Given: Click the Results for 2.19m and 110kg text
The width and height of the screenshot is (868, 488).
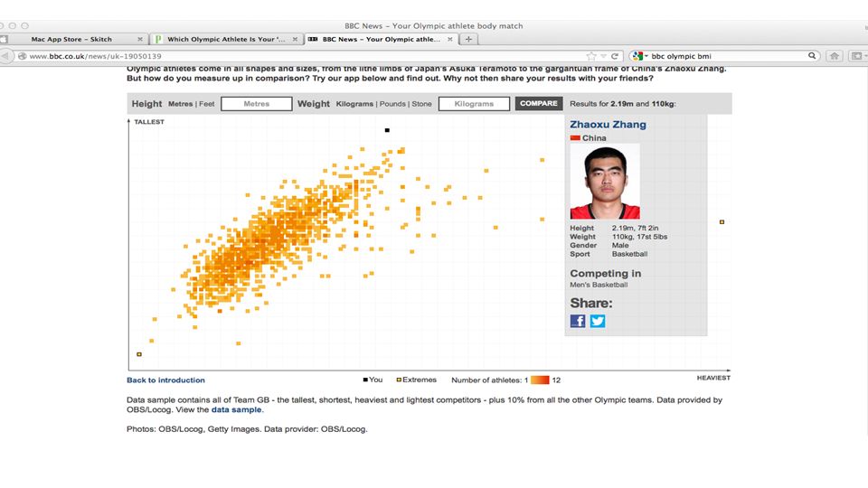Looking at the screenshot, I should pyautogui.click(x=623, y=104).
